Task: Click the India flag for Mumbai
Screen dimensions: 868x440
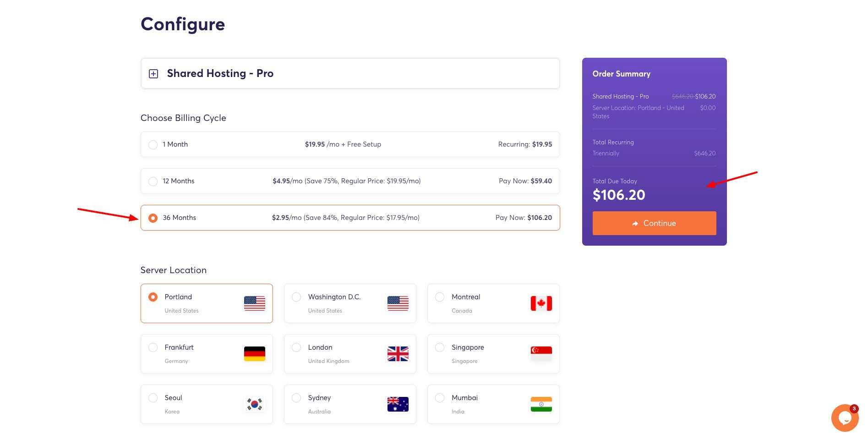Action: 541,404
